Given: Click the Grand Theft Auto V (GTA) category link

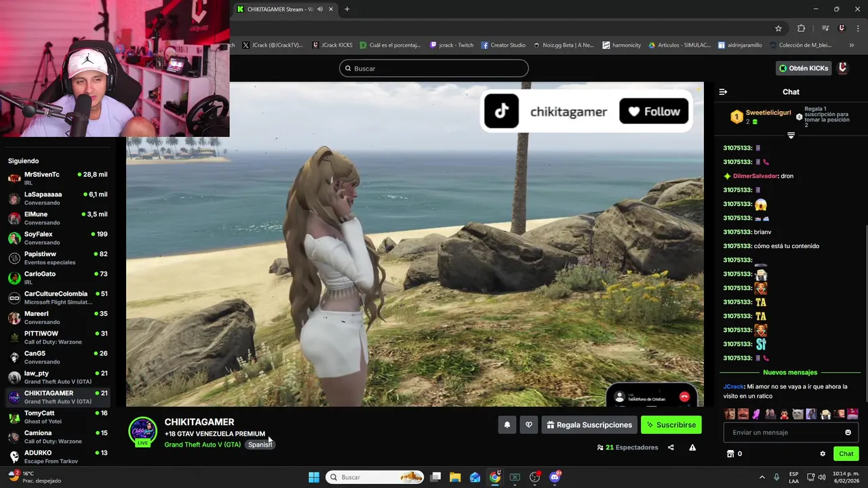Looking at the screenshot, I should 202,445.
